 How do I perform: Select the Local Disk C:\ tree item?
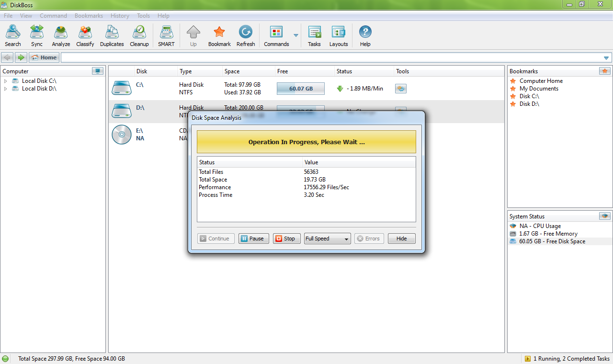coord(39,81)
